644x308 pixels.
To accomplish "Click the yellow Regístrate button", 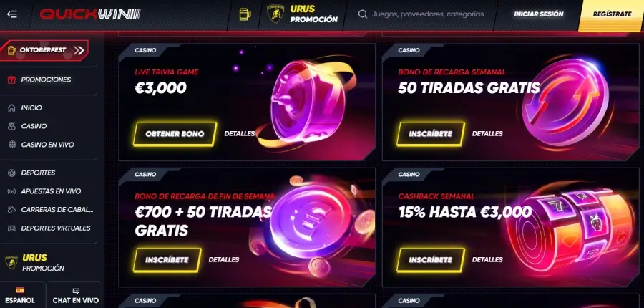I will (x=612, y=15).
